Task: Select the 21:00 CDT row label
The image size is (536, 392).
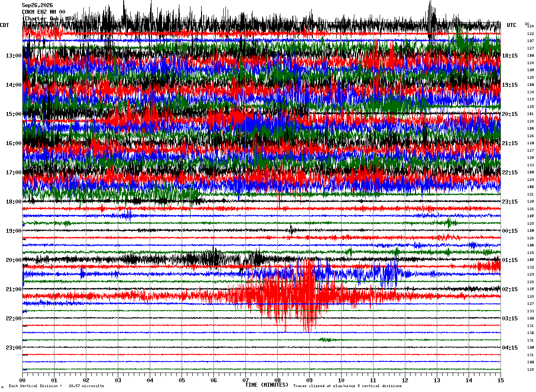Action: point(14,289)
